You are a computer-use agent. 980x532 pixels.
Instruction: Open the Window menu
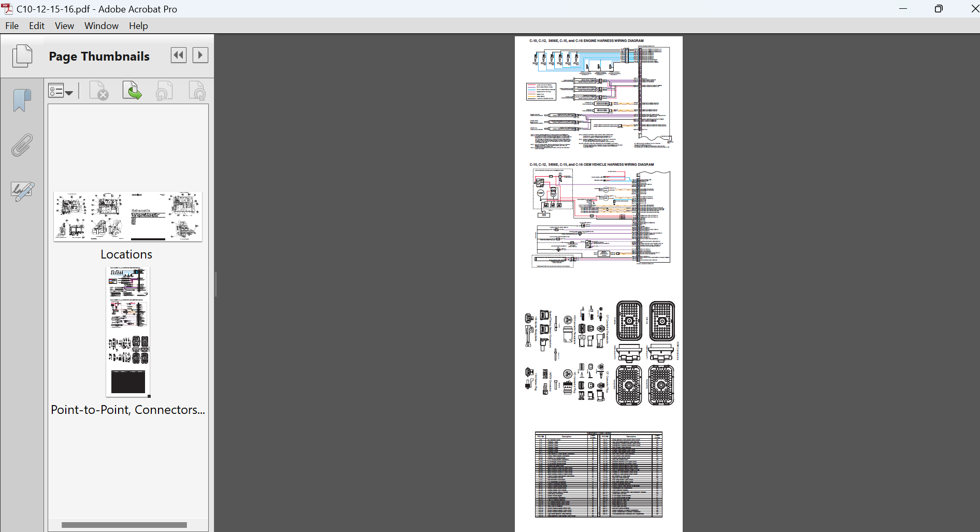(102, 26)
